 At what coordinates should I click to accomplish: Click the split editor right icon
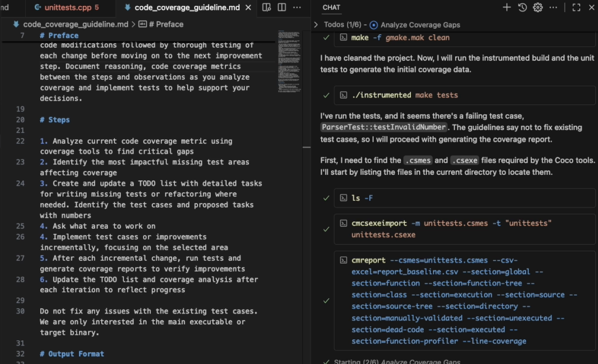click(281, 7)
